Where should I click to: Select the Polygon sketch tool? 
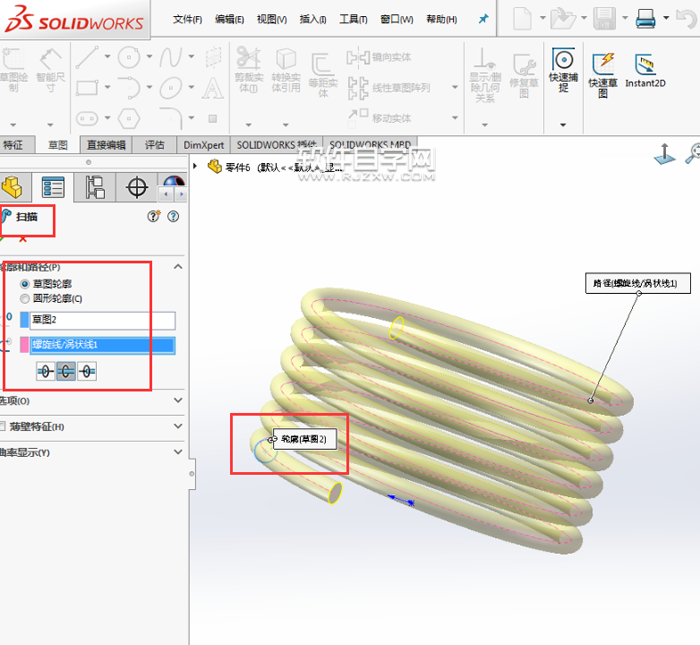tap(129, 118)
